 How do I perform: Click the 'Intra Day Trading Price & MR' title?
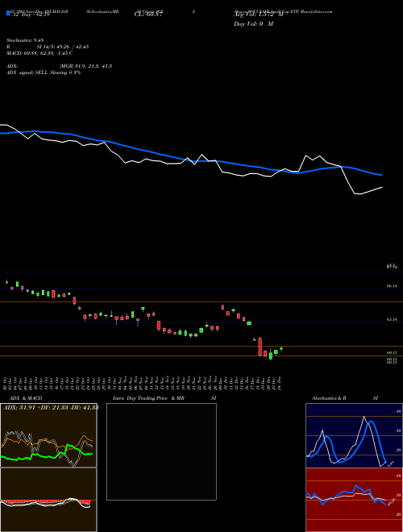coord(148,398)
